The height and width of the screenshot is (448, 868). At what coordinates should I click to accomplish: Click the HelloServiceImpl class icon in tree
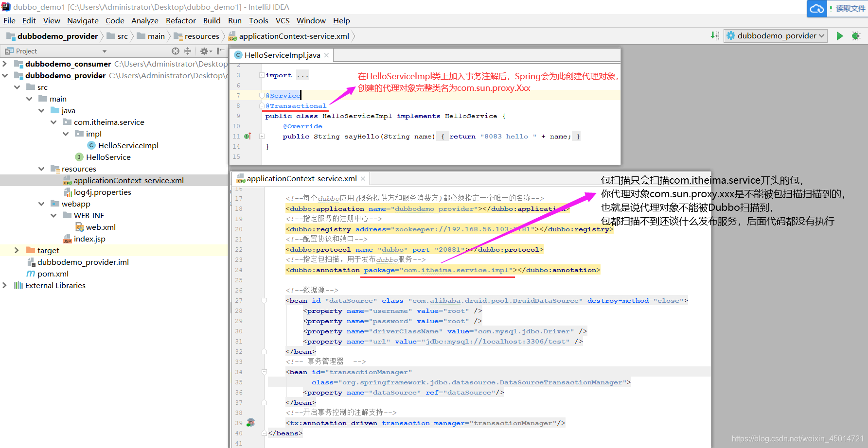click(x=91, y=145)
